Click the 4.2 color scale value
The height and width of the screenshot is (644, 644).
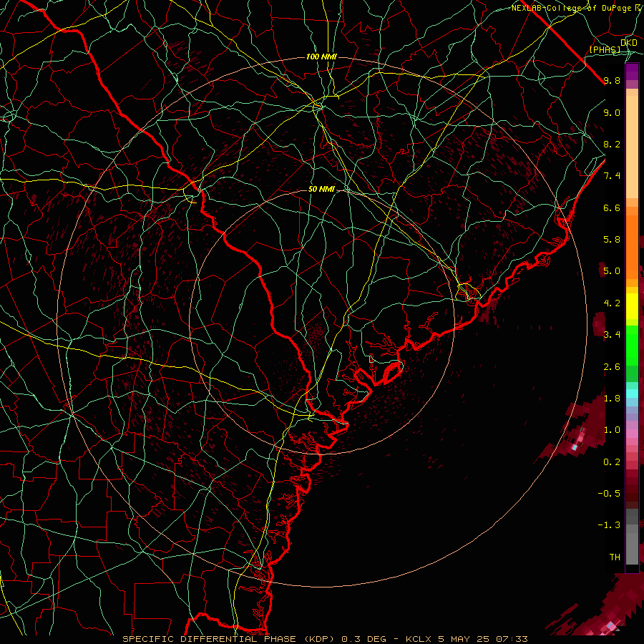coord(612,303)
